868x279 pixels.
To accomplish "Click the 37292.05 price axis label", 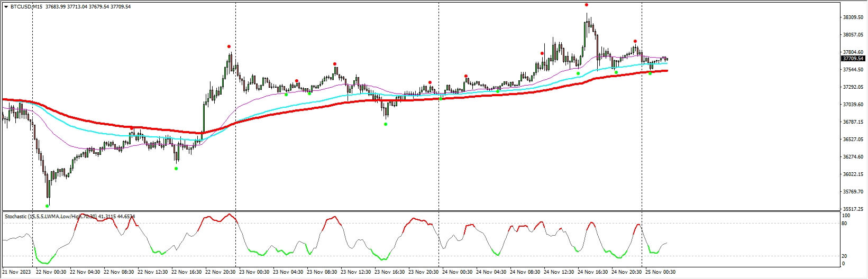I will [x=853, y=87].
